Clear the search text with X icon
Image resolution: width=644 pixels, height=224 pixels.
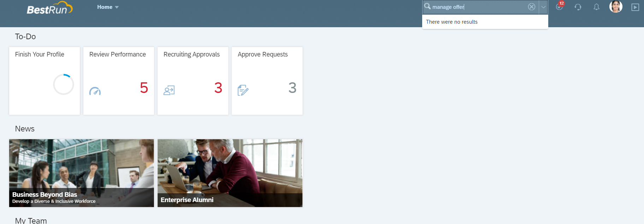tap(531, 7)
